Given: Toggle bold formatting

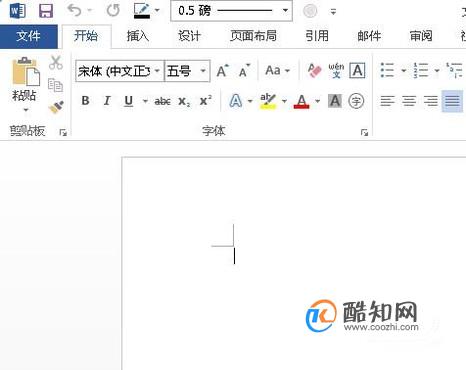Looking at the screenshot, I should point(85,101).
